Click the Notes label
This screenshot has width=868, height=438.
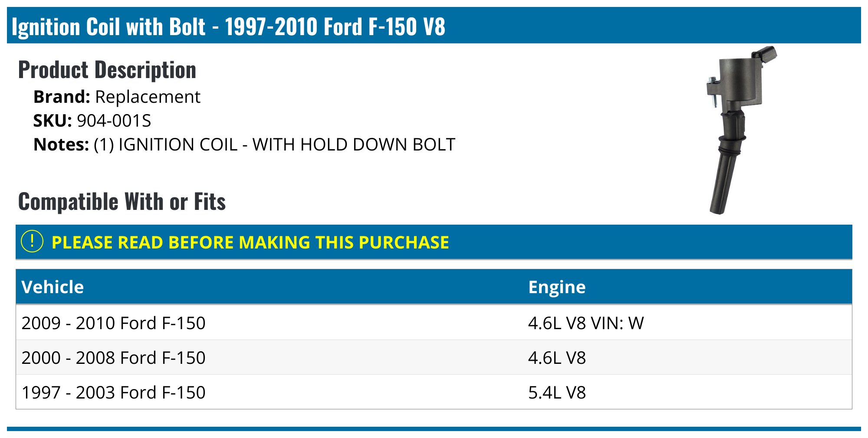click(61, 144)
